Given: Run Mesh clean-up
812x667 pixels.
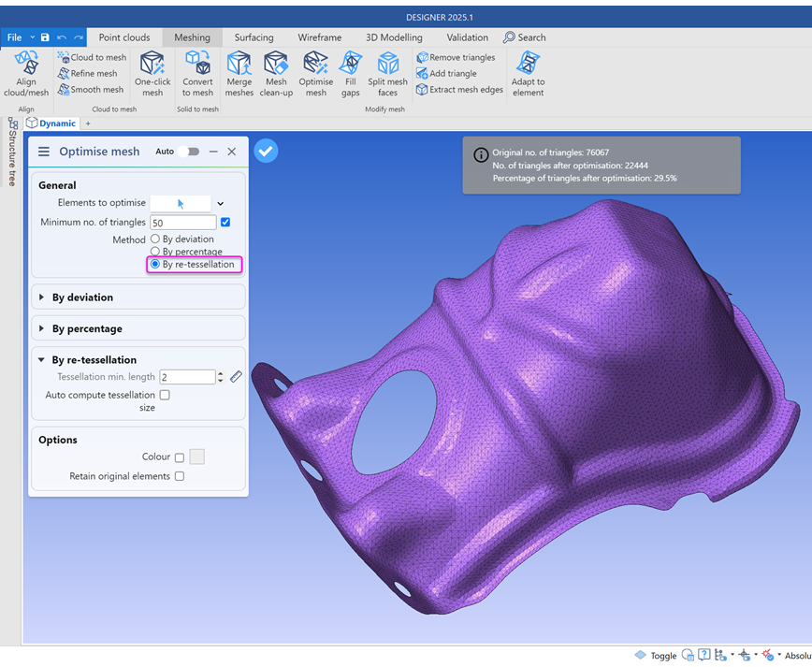Looking at the screenshot, I should 276,74.
